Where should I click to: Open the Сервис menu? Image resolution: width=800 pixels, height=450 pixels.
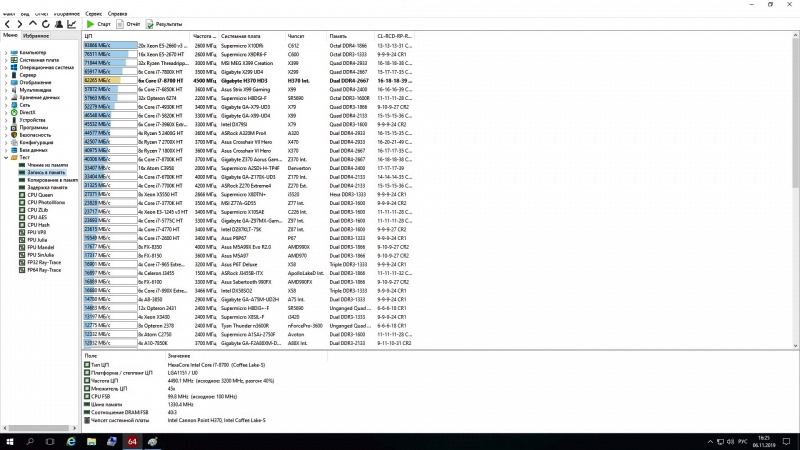(93, 14)
